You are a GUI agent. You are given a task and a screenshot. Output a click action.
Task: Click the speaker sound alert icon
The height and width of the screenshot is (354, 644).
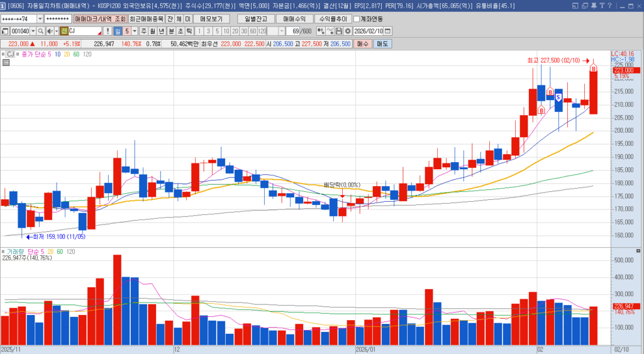(50, 31)
